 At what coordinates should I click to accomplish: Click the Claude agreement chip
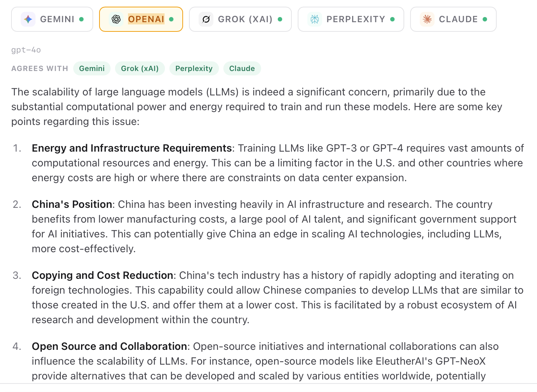pos(242,68)
